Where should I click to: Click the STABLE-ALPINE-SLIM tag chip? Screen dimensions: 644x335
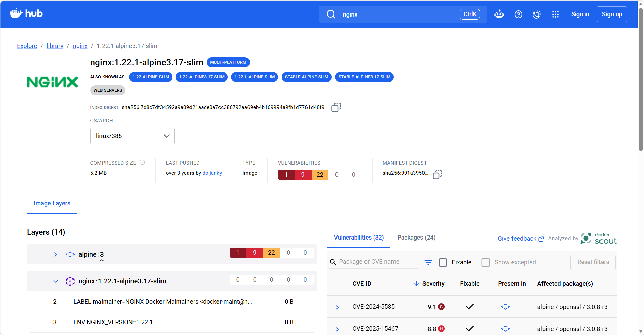(x=306, y=77)
